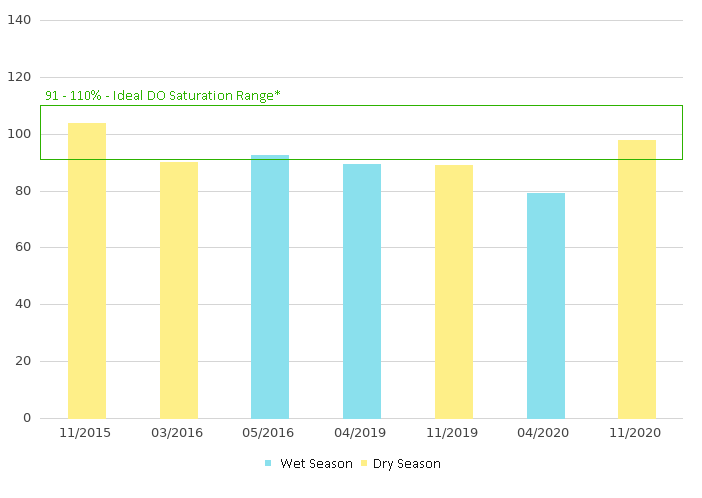Click the 11/2015 x-axis label
This screenshot has width=702, height=498.
tap(85, 433)
